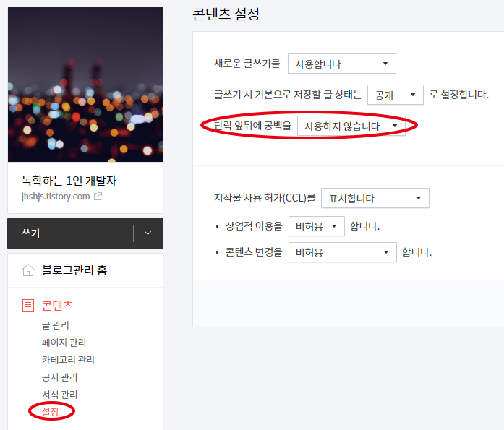Click the blog management home house icon
This screenshot has height=430, width=504.
point(28,270)
